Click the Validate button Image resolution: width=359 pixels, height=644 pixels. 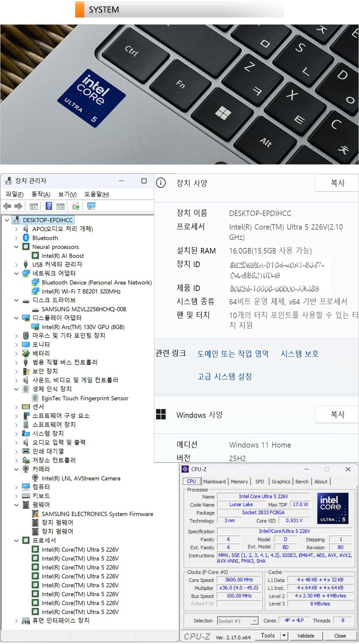click(306, 636)
